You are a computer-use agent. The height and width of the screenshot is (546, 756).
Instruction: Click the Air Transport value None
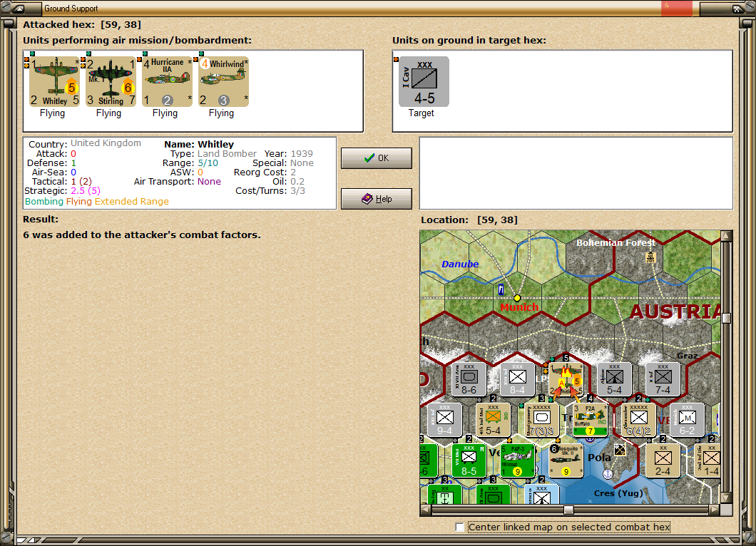pos(209,182)
